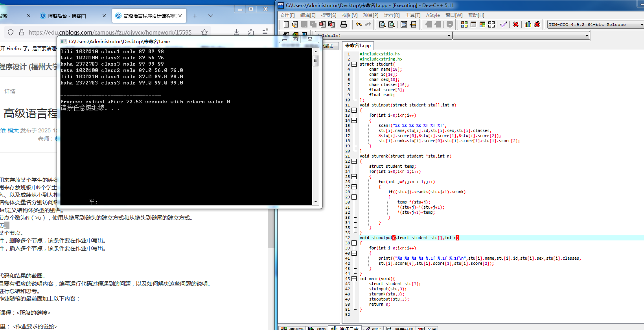
Task: Click the Save all icon in Dev-C++
Action: (313, 24)
